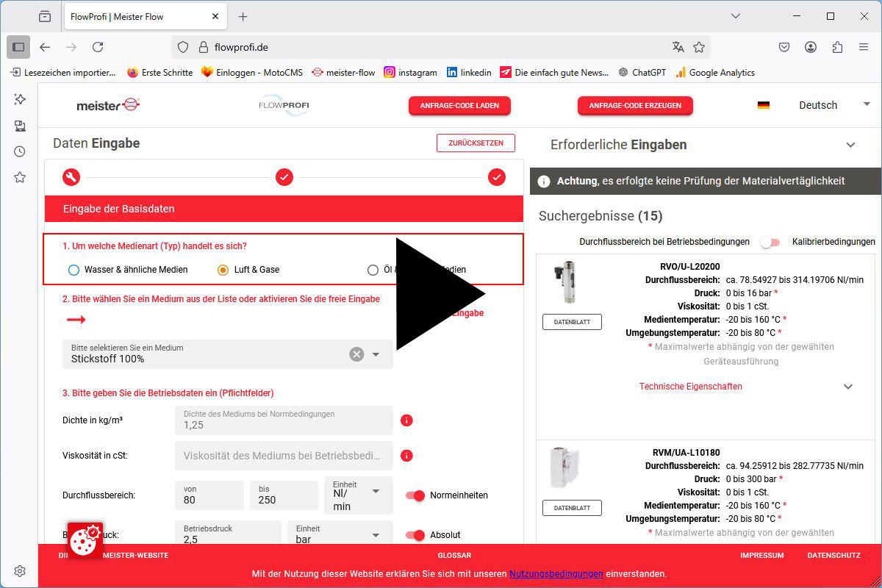Screen dimensions: 882x588
Task: Click ANFRAGE-CODE ERZEUGEN button
Action: [x=635, y=105]
